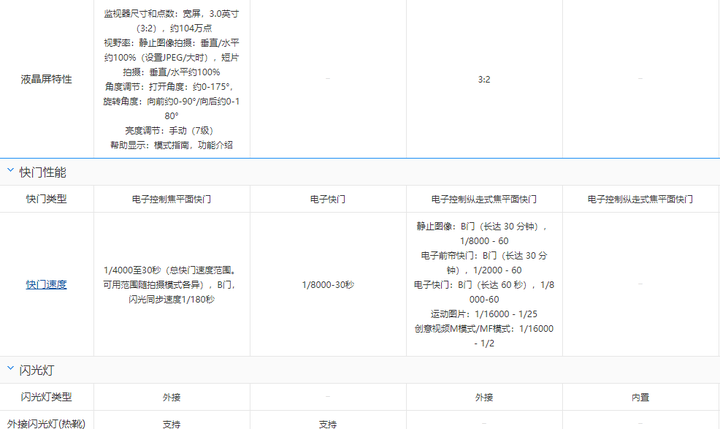Viewport: 720px width, 429px height.
Task: Collapse the 闪光灯 section chevron
Action: [11, 368]
